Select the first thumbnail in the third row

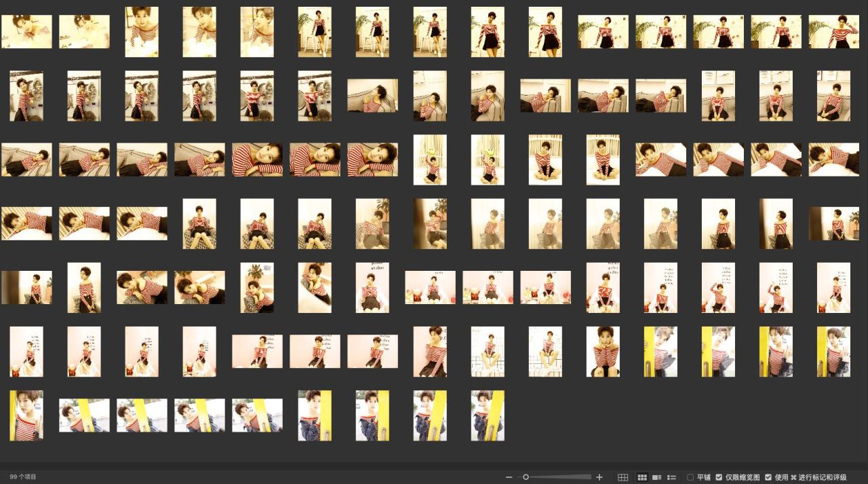pos(26,160)
